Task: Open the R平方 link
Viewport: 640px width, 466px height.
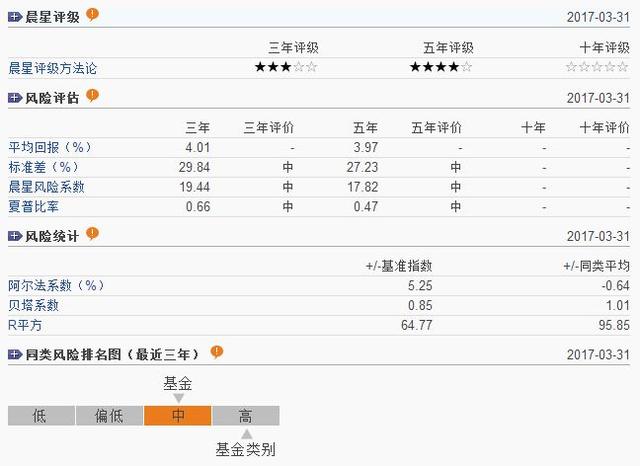Action: point(25,325)
